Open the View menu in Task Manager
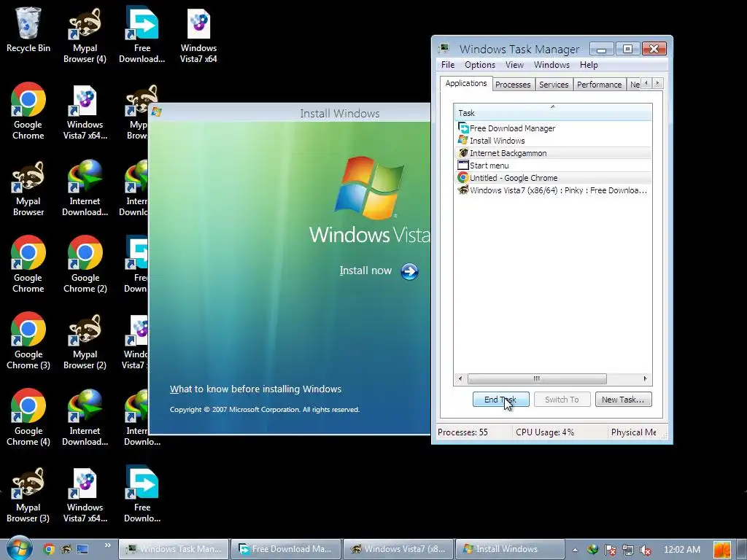The image size is (747, 560). point(514,65)
